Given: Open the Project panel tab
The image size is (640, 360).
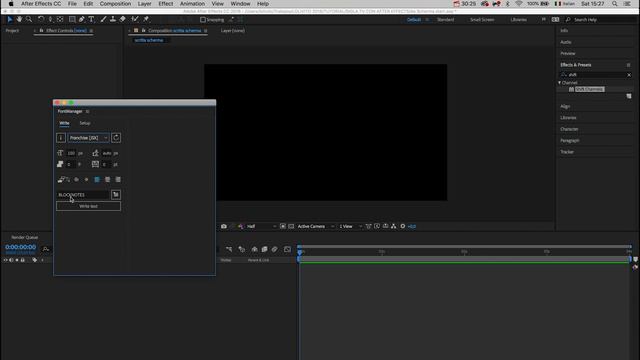Looking at the screenshot, I should tap(12, 31).
